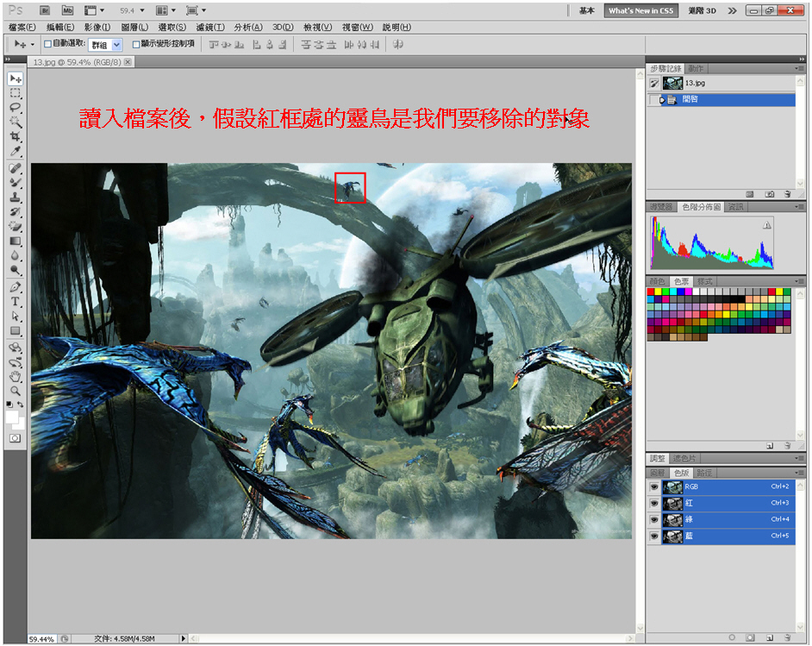Select the Eraser tool
Screen dimensions: 812x646
pos(15,226)
